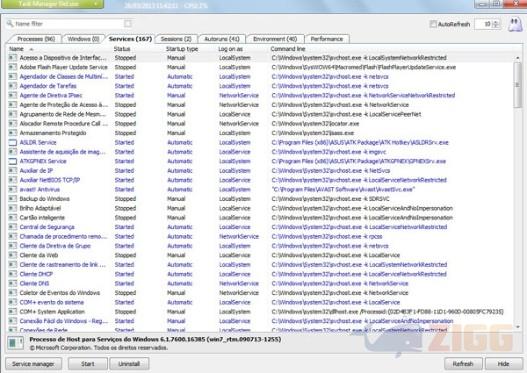This screenshot has height=373, width=527.
Task: Select the Cartão inteligente row icon
Action: (13, 218)
